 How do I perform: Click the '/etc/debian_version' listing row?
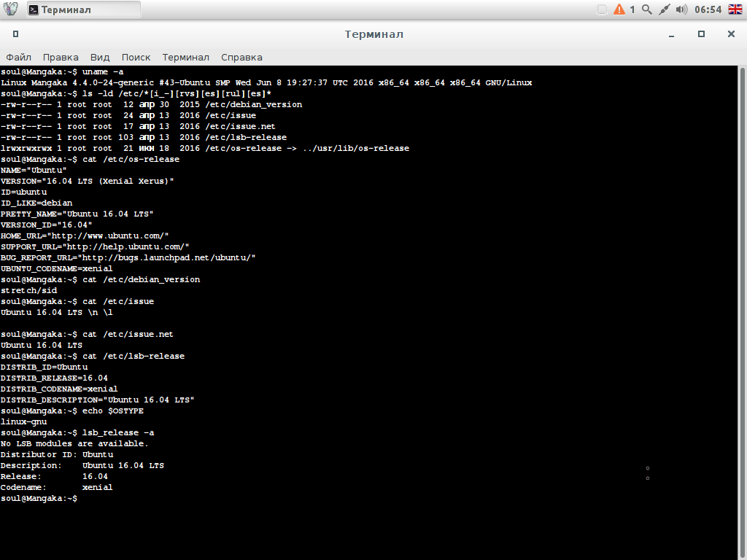point(152,104)
